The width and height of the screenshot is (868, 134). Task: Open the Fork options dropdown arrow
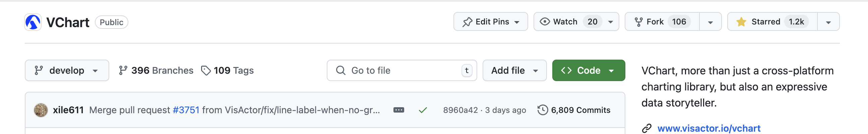[710, 22]
